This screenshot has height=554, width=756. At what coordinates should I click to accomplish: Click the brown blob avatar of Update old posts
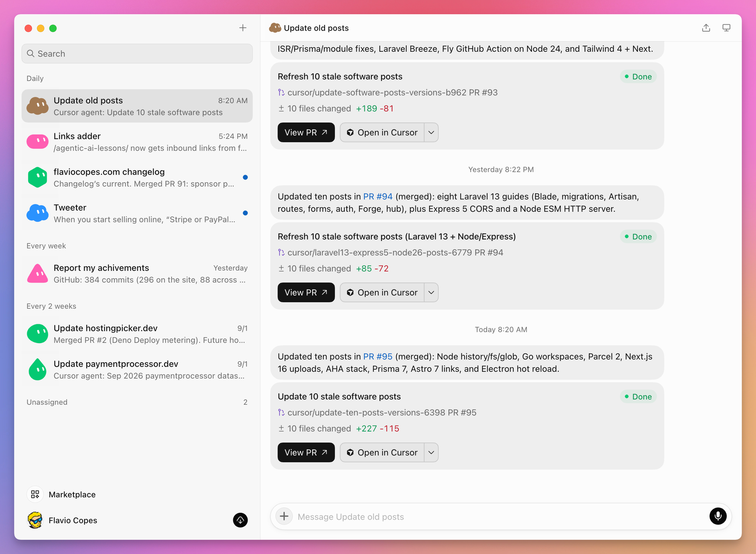point(37,106)
